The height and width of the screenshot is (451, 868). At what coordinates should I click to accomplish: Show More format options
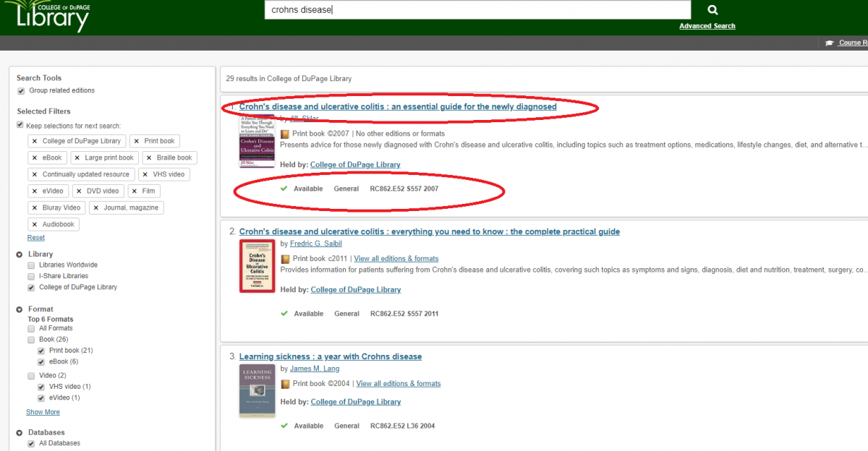[43, 412]
